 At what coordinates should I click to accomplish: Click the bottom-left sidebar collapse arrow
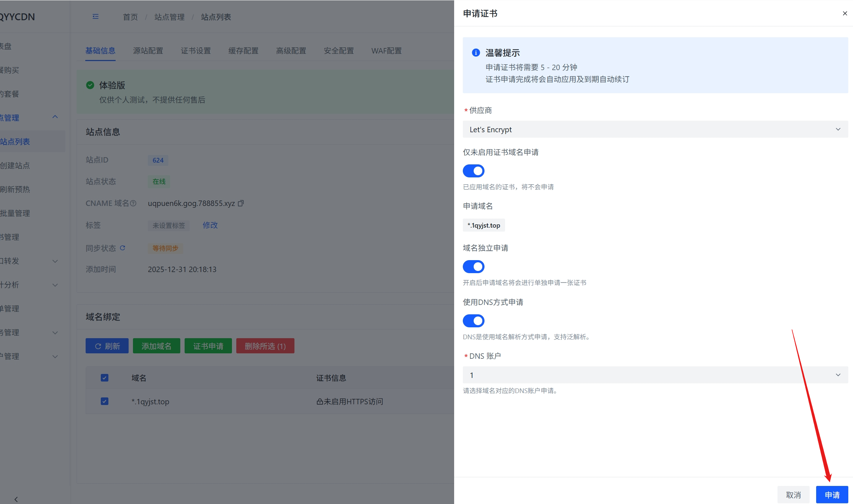(16, 499)
